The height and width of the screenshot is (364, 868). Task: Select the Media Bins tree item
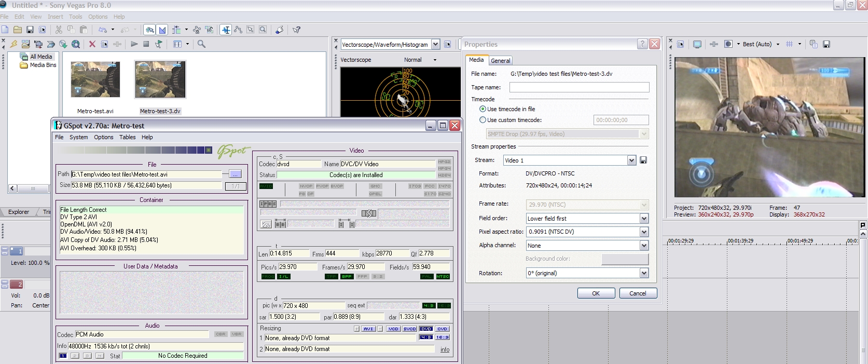(38, 65)
